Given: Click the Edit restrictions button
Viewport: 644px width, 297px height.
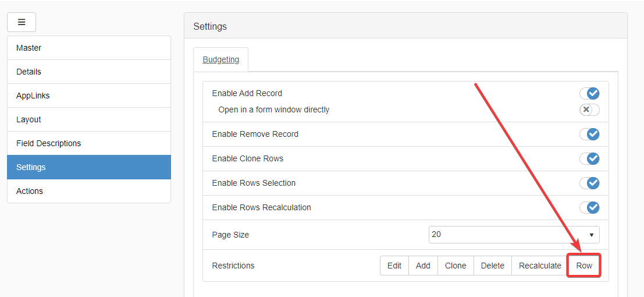Looking at the screenshot, I should 394,266.
